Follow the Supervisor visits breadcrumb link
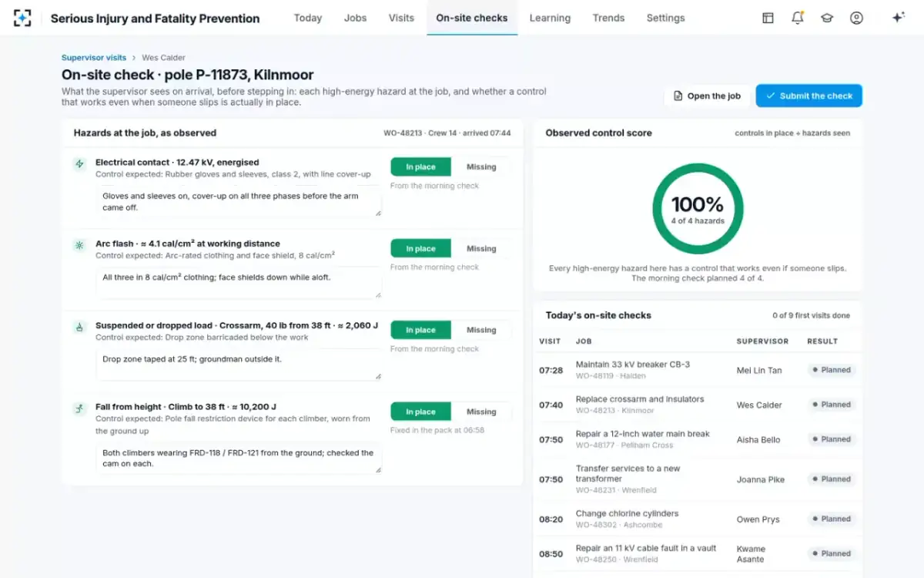This screenshot has height=578, width=924. (x=94, y=58)
